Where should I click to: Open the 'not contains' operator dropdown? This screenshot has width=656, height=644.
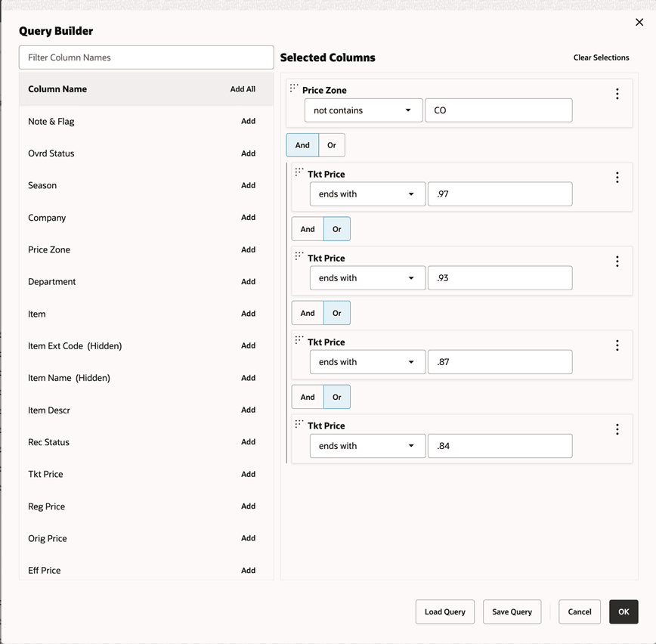pos(363,110)
